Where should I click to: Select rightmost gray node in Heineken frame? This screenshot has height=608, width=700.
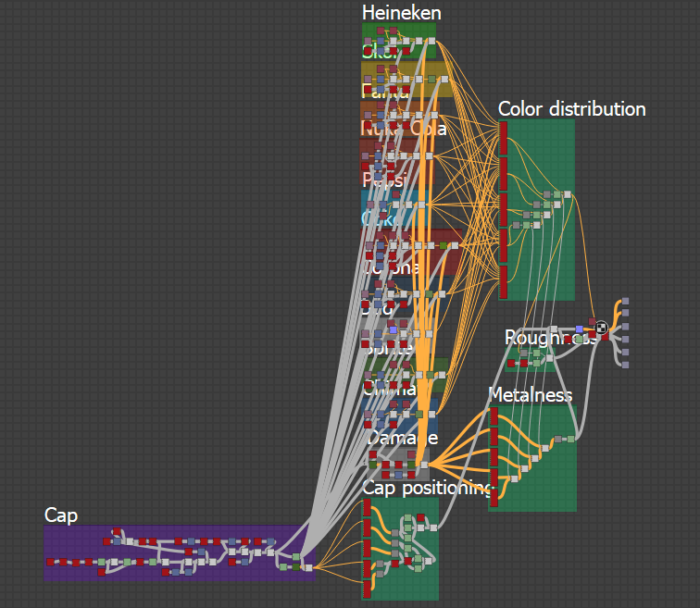[431, 41]
